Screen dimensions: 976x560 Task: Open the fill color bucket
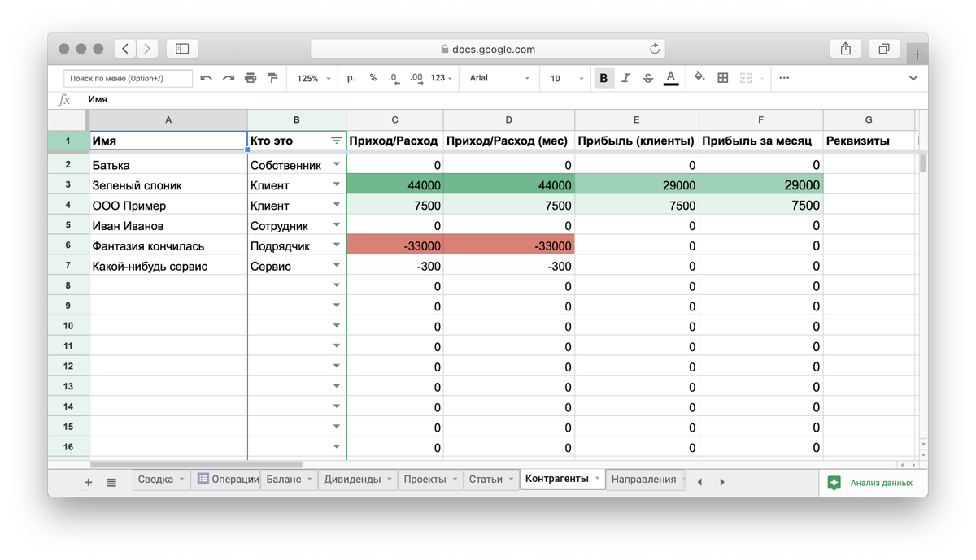(699, 78)
